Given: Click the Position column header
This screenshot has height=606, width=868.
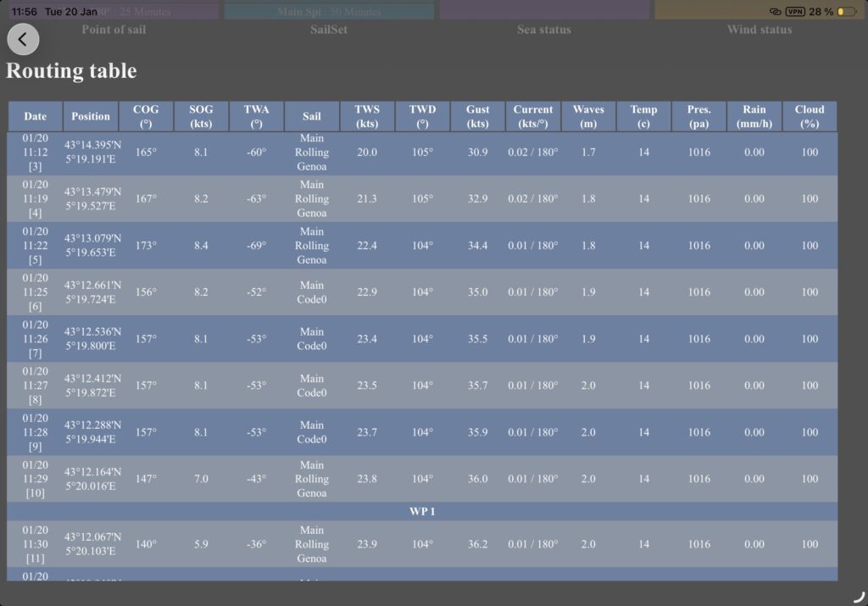Looking at the screenshot, I should click(91, 115).
